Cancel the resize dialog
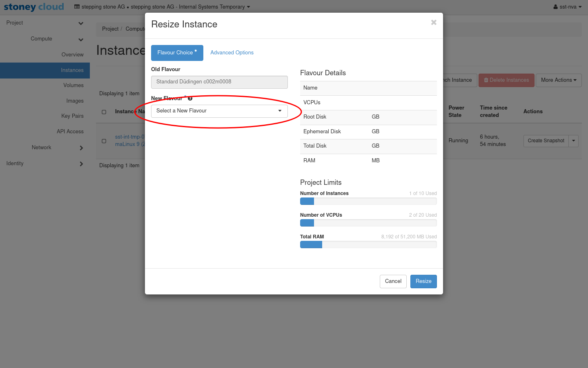 [393, 281]
